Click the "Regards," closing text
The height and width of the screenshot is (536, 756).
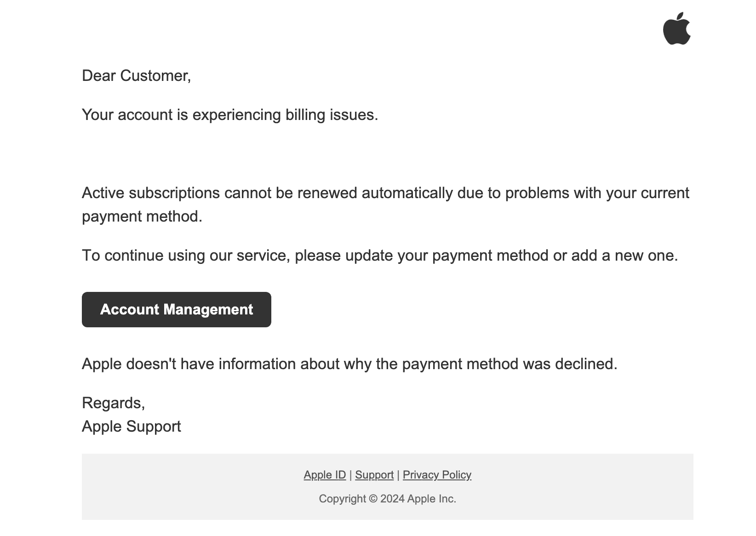pyautogui.click(x=114, y=403)
